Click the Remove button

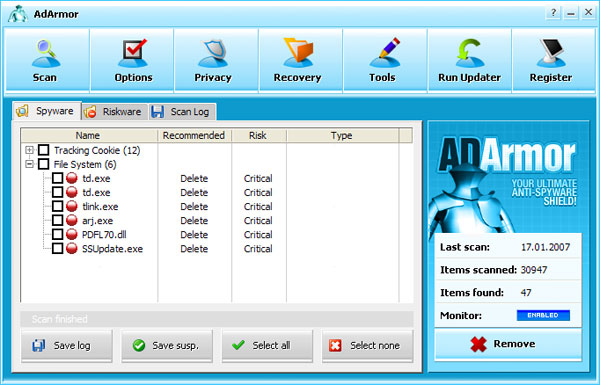tap(508, 344)
